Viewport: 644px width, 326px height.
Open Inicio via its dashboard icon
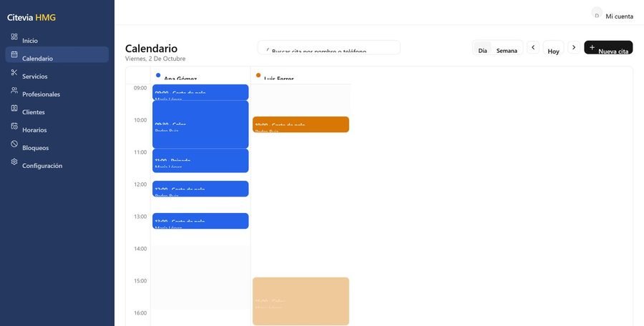click(x=14, y=37)
